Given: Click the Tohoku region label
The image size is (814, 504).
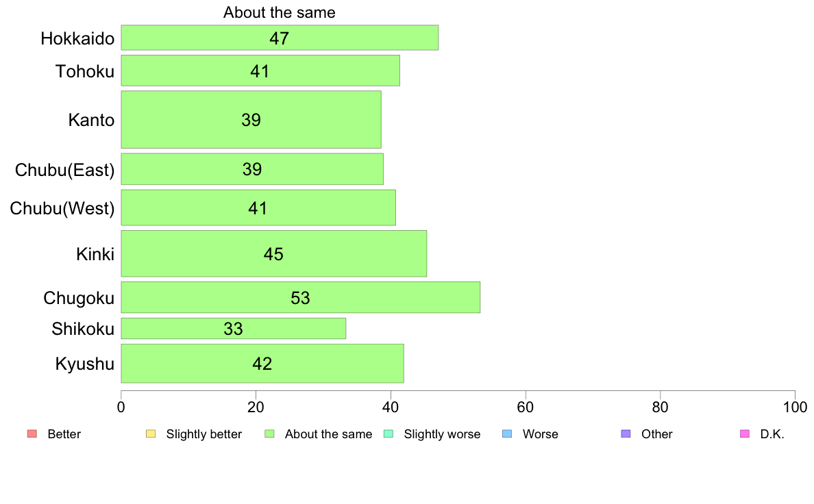Looking at the screenshot, I should click(x=85, y=71).
